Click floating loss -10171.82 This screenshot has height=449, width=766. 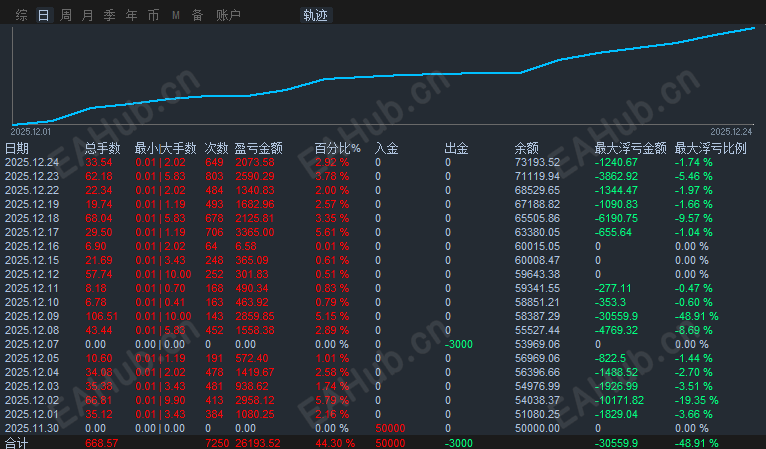click(619, 401)
